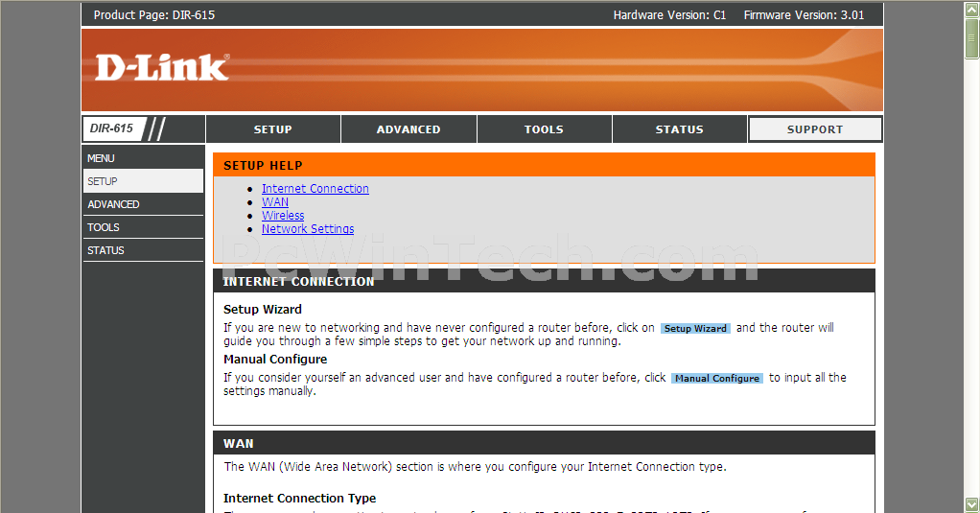980x513 pixels.
Task: Follow the Internet Connection help link
Action: point(315,189)
